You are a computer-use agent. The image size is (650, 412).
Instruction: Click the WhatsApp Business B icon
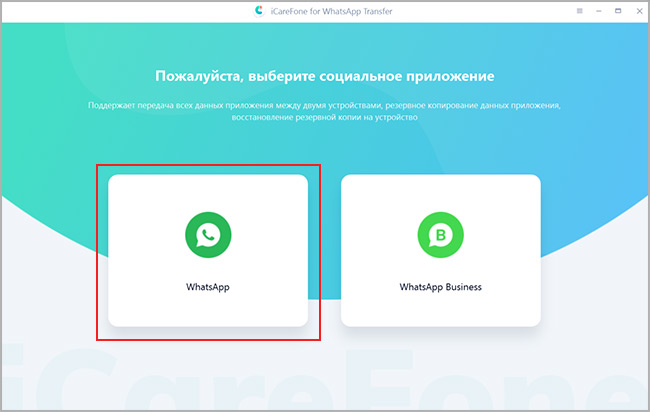coord(441,235)
